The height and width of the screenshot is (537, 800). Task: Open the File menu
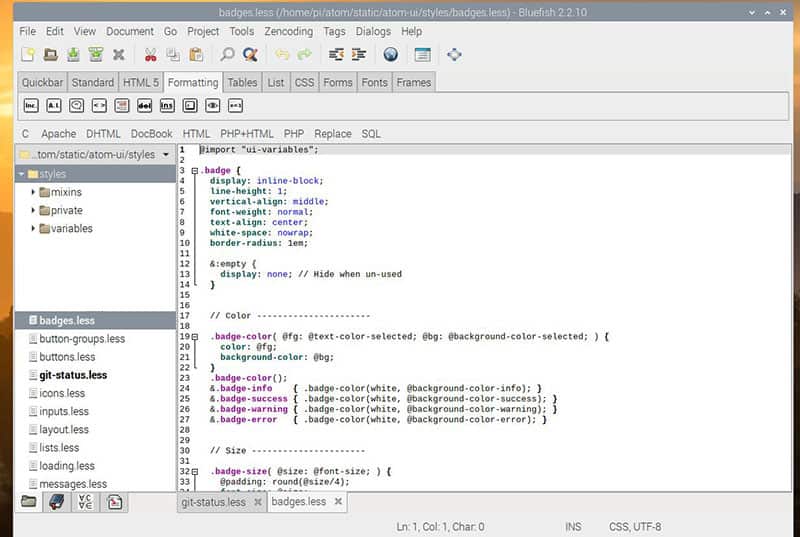(x=28, y=32)
